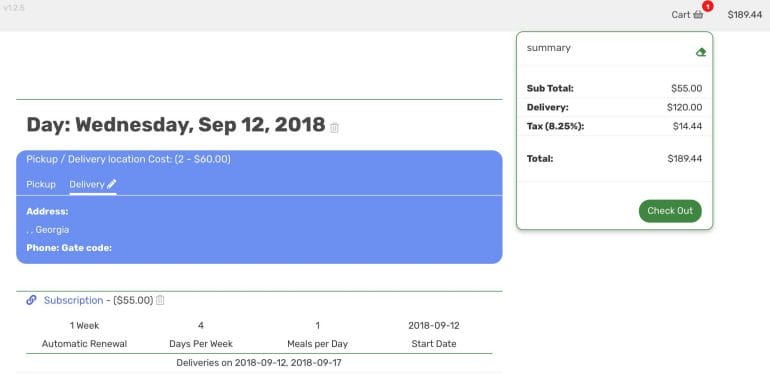770x377 pixels.
Task: Click the Subscription chain link icon
Action: click(31, 300)
